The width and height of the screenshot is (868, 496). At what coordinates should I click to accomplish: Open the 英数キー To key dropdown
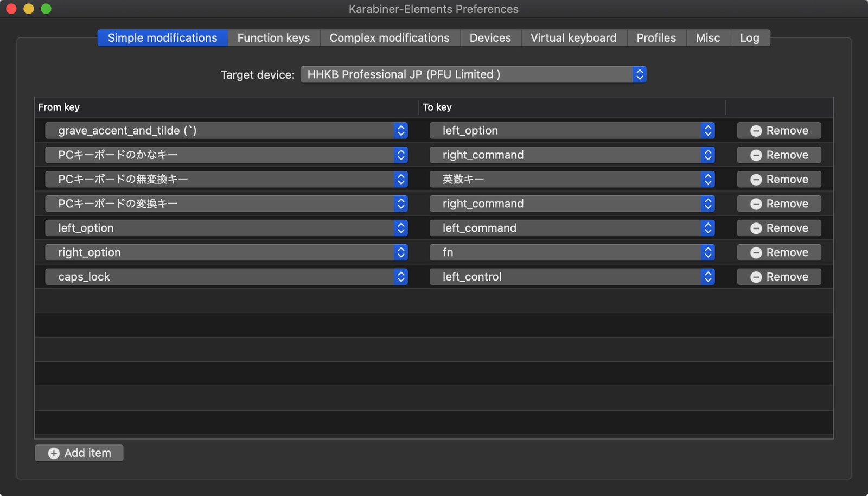[572, 179]
